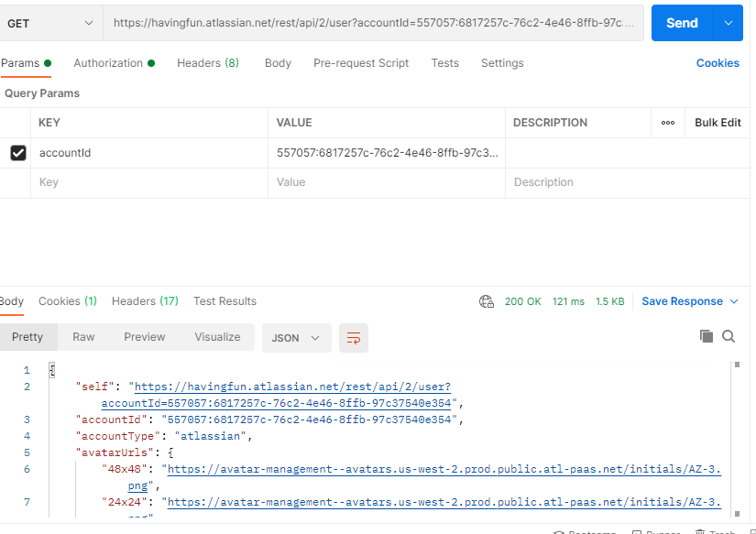Screen dimensions: 756x534
Task: Open search within the response body
Action: pyautogui.click(x=729, y=337)
